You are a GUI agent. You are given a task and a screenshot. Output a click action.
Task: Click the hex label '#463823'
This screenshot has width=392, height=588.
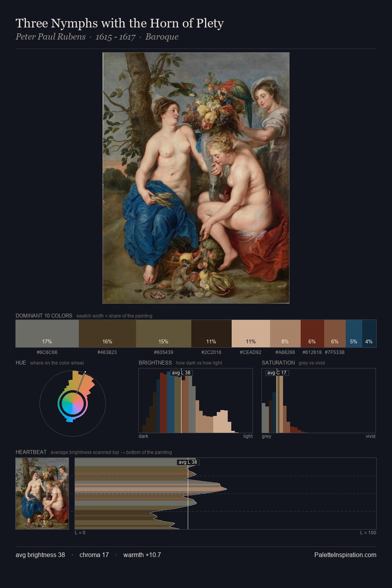[107, 352]
